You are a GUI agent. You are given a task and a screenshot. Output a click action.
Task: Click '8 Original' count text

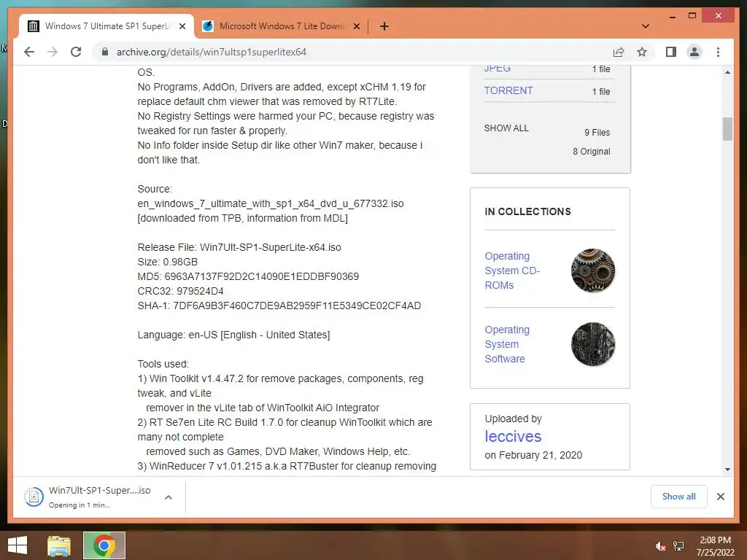click(x=591, y=152)
